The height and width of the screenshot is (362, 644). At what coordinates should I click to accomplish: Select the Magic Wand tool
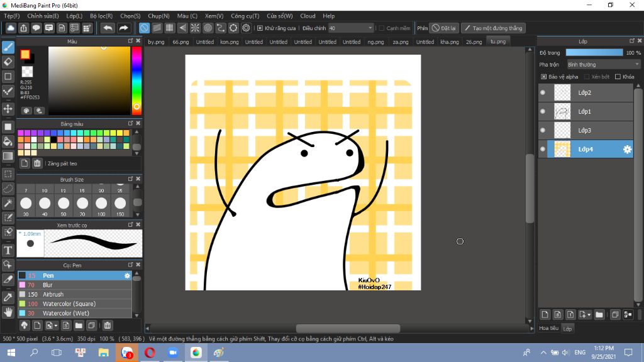pyautogui.click(x=8, y=203)
